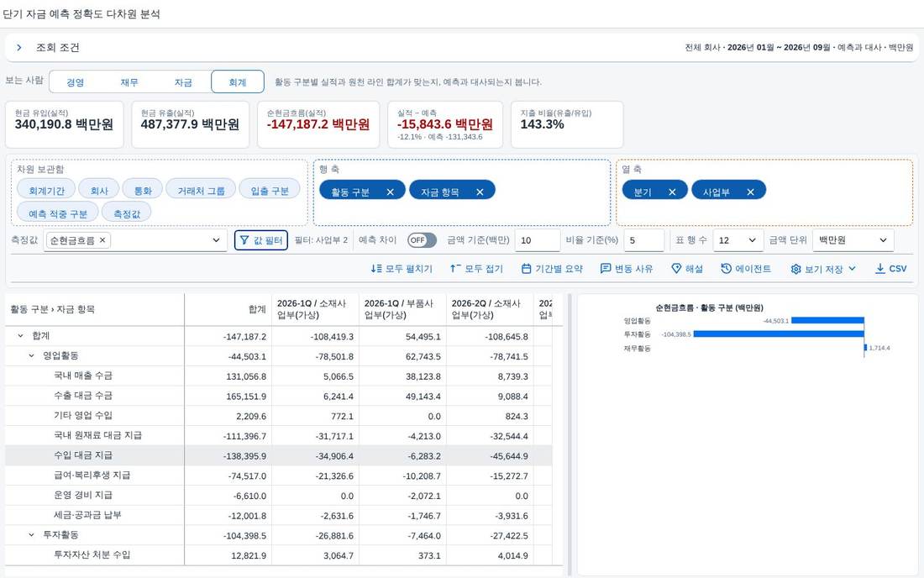
Task: Click the 비율 기준(%) input field
Action: coord(643,240)
